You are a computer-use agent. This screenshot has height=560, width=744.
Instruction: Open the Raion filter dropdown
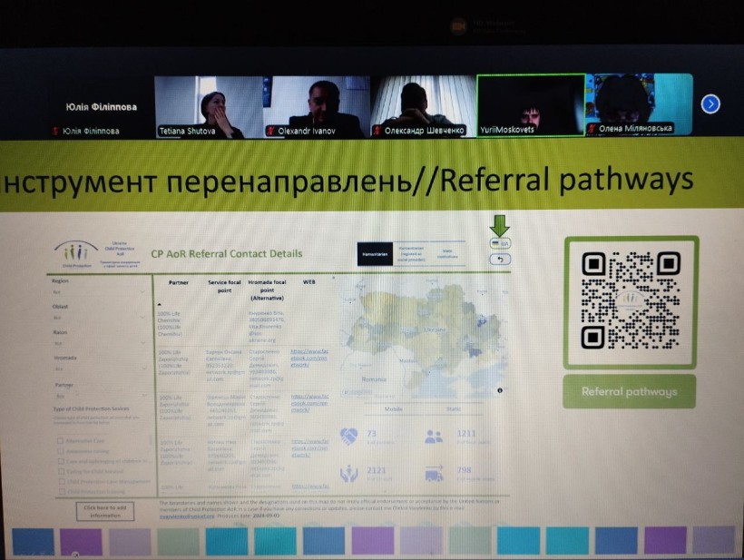click(x=100, y=343)
